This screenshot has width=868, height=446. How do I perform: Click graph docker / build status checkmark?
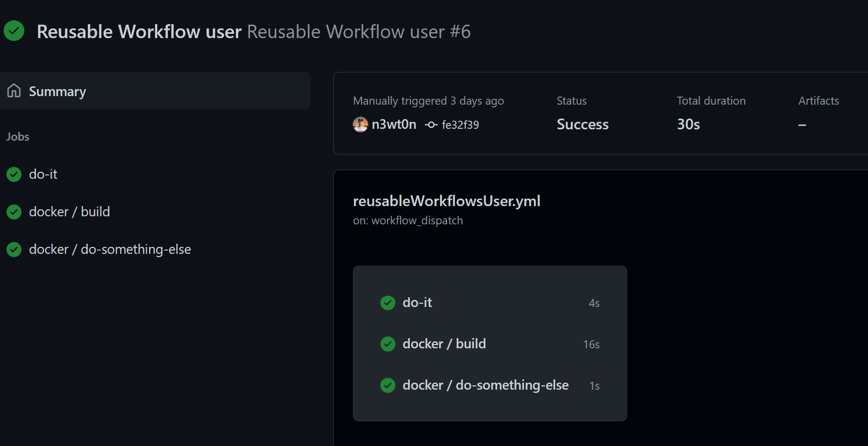(x=388, y=344)
